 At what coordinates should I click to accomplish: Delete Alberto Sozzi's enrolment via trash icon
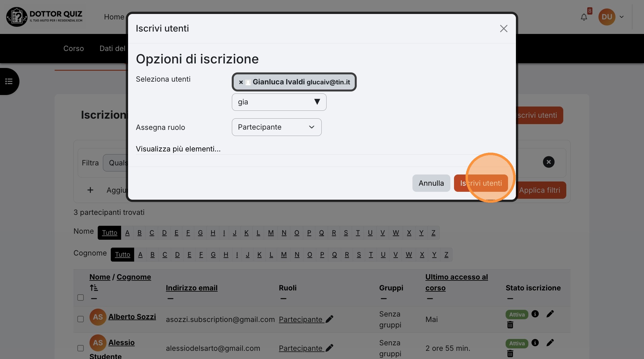(x=510, y=325)
